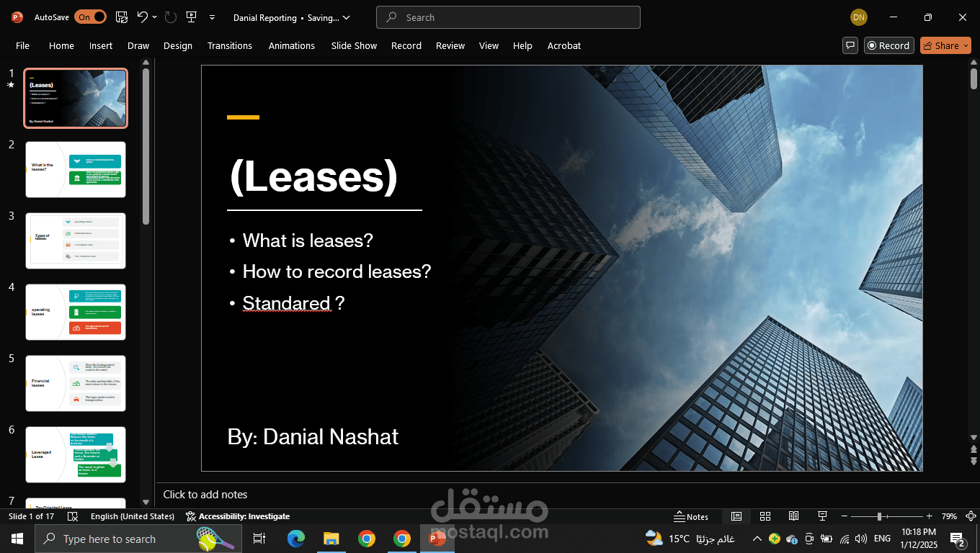Click the zoom in plus button
Viewport: 980px width, 553px height.
click(929, 516)
